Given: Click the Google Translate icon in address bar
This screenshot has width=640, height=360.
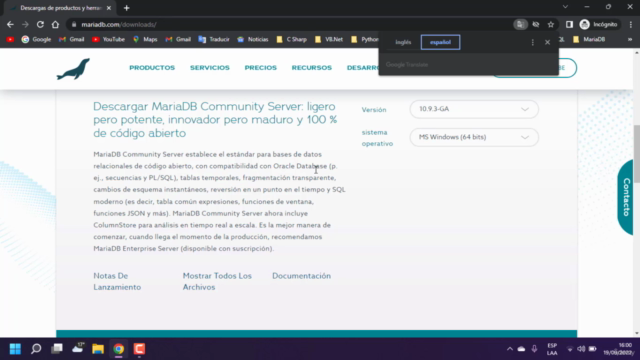Looking at the screenshot, I should [x=520, y=24].
